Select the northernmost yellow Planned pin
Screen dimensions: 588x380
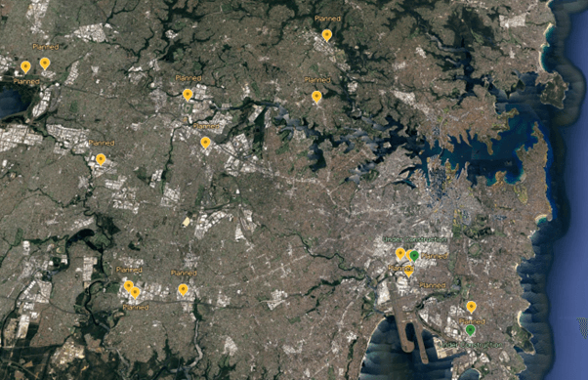[327, 35]
